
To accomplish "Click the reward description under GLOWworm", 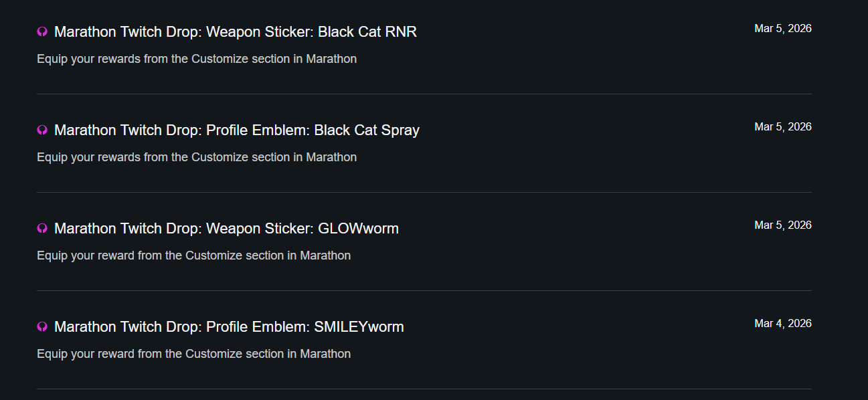I will [193, 256].
